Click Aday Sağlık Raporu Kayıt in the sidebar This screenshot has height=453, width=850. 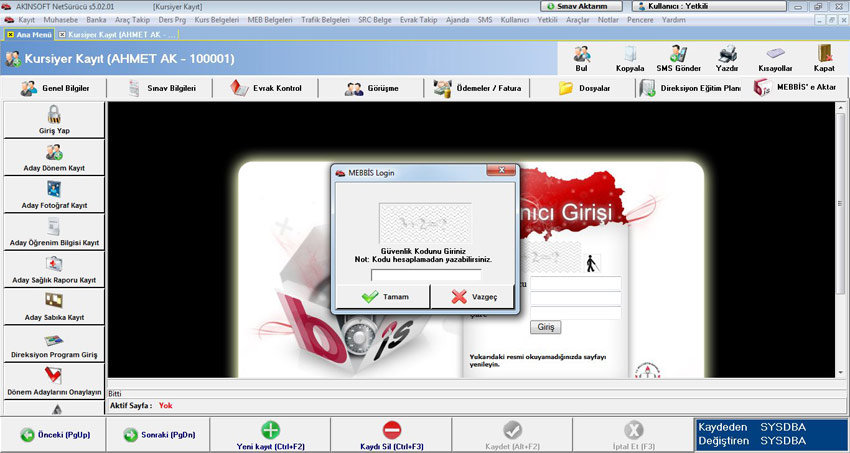tap(54, 269)
